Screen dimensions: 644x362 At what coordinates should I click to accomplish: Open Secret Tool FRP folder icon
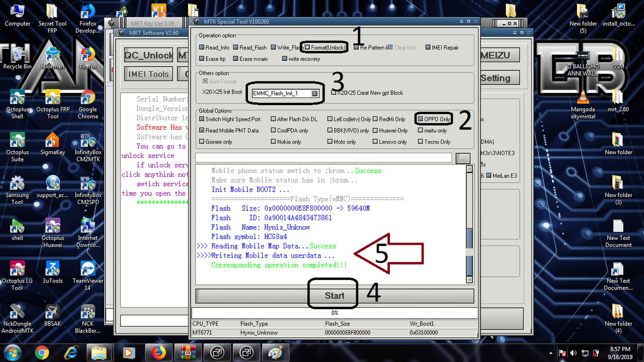click(52, 18)
